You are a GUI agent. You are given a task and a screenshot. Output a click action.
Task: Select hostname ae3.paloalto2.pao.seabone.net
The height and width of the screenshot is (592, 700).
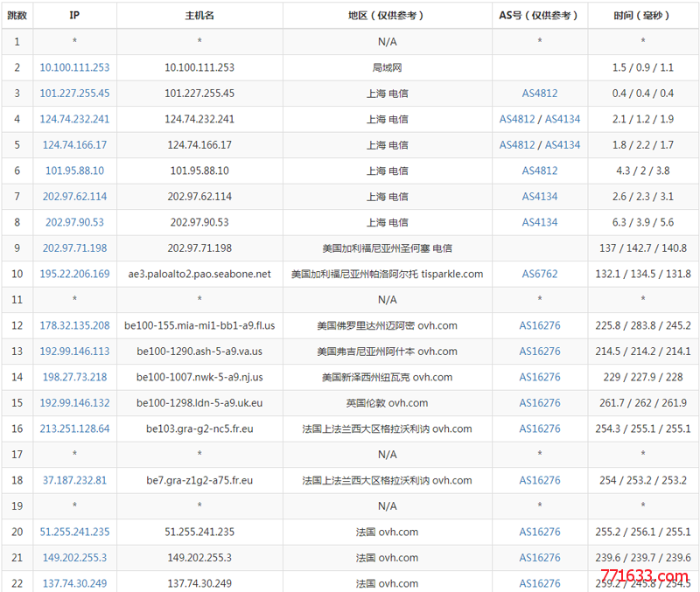199,274
